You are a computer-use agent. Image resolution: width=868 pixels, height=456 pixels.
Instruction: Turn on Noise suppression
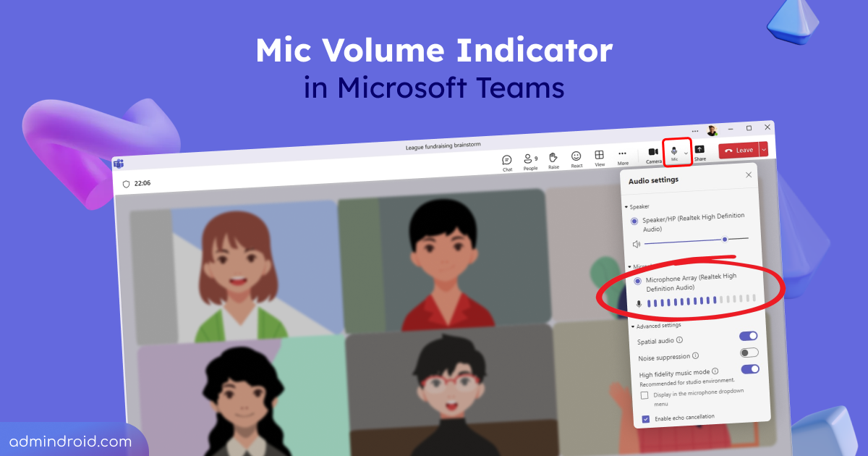click(x=749, y=352)
